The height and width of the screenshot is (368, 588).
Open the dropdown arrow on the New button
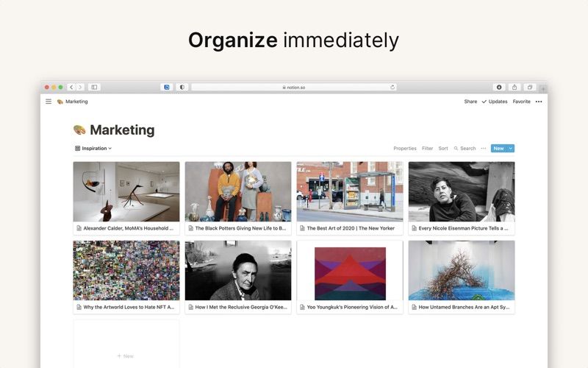(510, 149)
